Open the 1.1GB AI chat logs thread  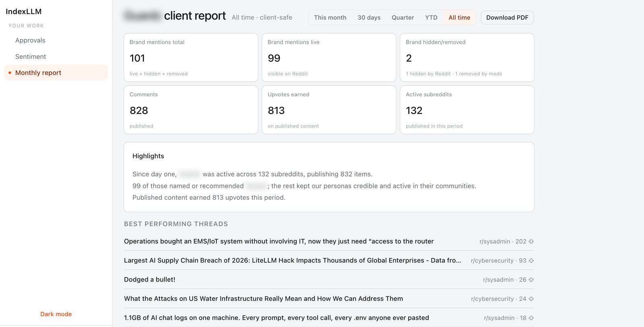pyautogui.click(x=277, y=318)
